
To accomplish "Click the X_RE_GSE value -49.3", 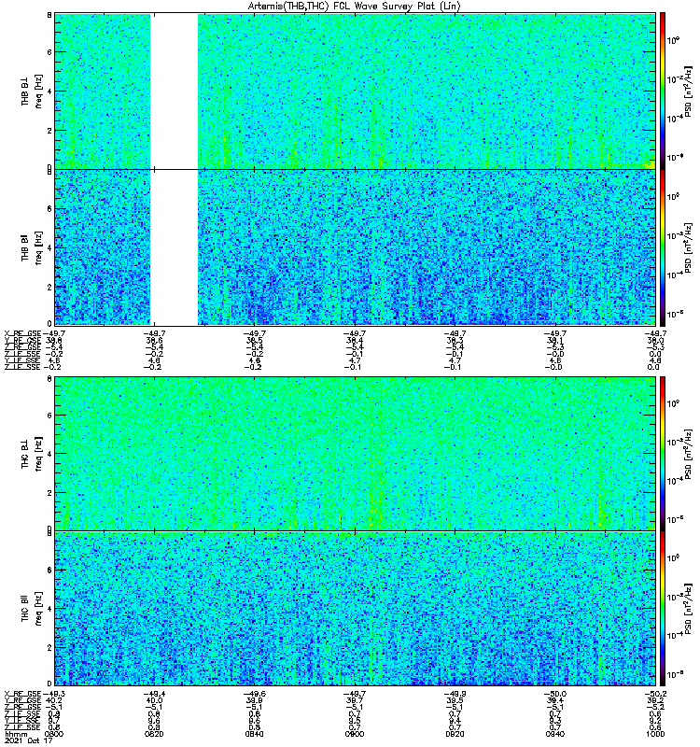I will click(54, 694).
